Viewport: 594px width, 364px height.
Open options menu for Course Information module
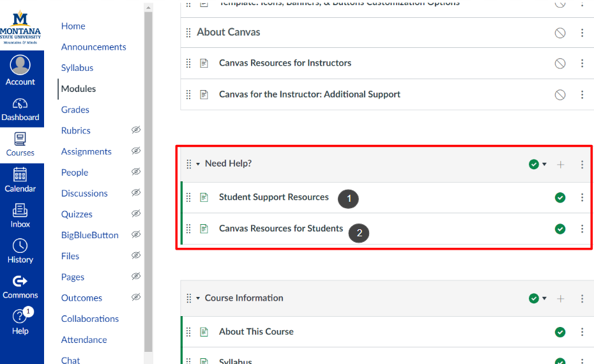pyautogui.click(x=583, y=298)
